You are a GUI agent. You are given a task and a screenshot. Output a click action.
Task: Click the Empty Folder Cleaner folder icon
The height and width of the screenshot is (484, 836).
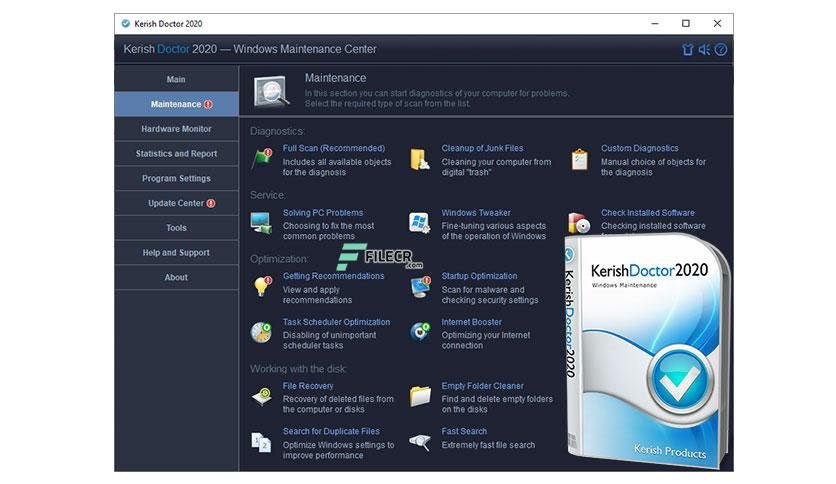pyautogui.click(x=420, y=397)
